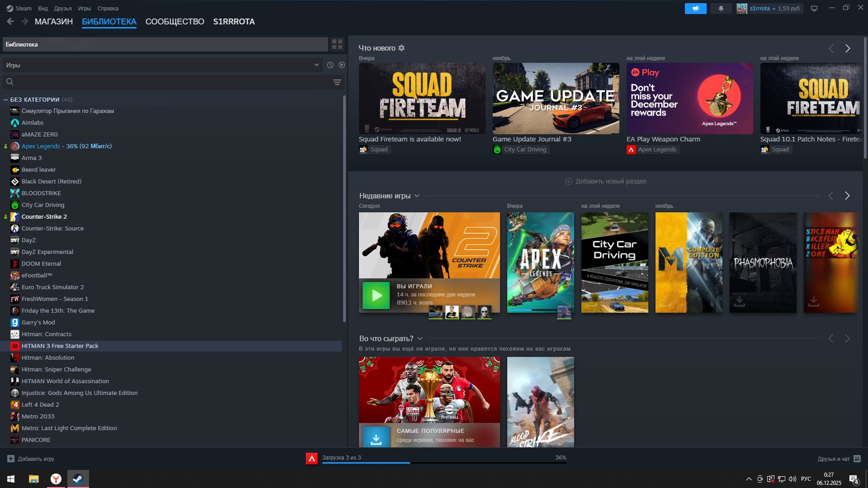Open the notifications bell
Image resolution: width=868 pixels, height=488 pixels.
pyautogui.click(x=721, y=9)
